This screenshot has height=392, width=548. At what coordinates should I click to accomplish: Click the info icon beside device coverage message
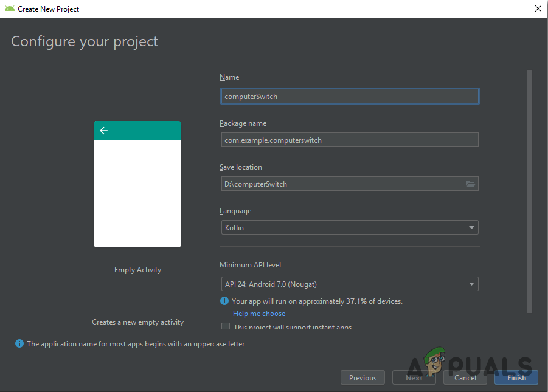tap(224, 301)
